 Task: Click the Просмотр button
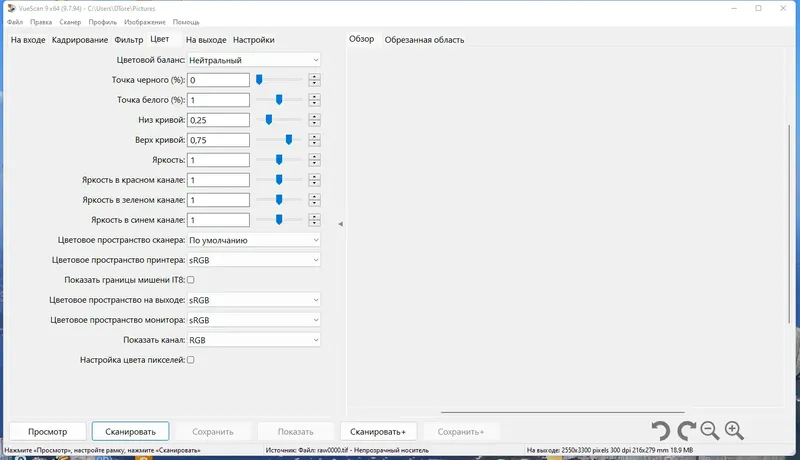click(47, 431)
